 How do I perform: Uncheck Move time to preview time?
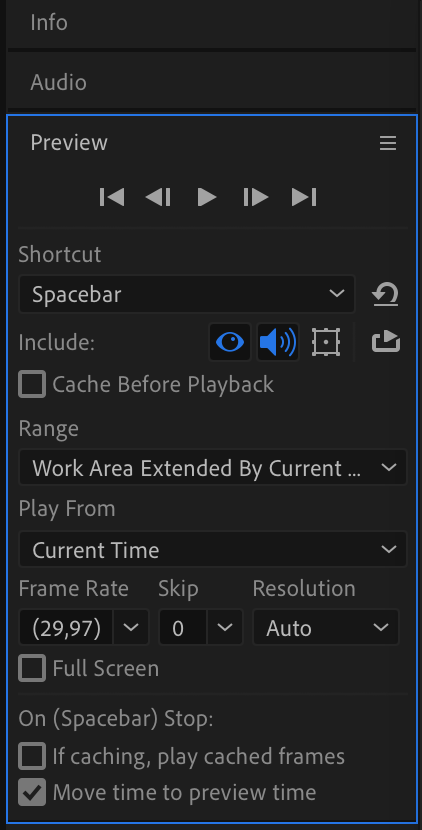click(32, 792)
